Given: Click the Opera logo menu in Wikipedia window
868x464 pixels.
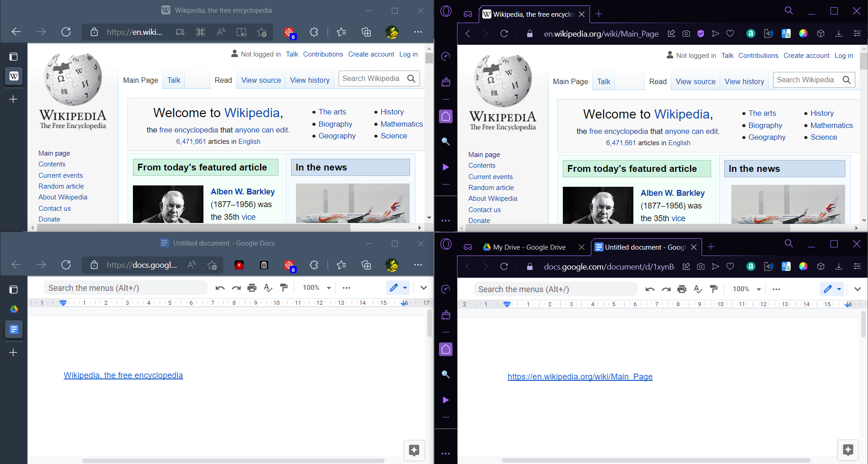Looking at the screenshot, I should 446,11.
